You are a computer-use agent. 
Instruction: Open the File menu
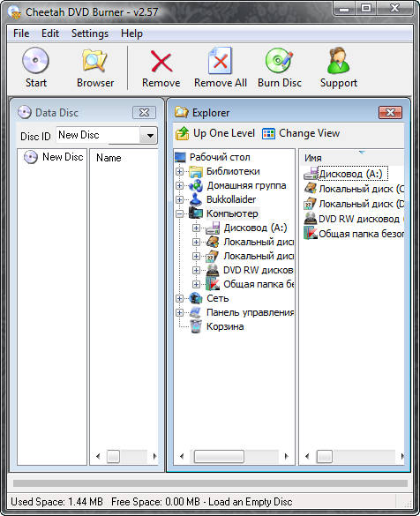click(21, 34)
